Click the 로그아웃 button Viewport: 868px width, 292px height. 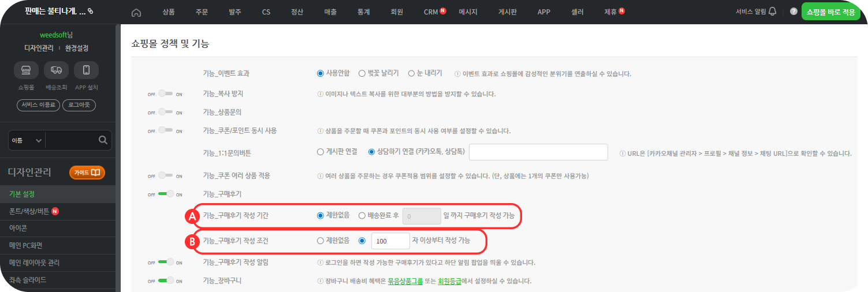(79, 105)
